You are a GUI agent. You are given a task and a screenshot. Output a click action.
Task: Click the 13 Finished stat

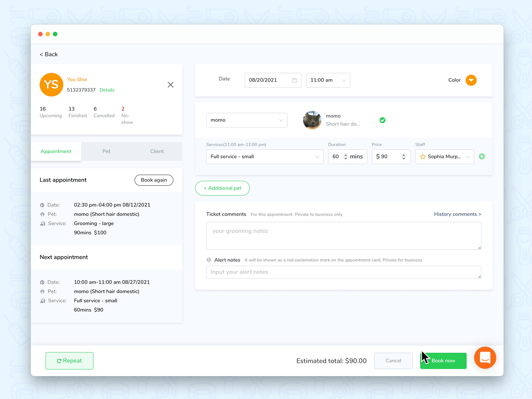point(78,112)
